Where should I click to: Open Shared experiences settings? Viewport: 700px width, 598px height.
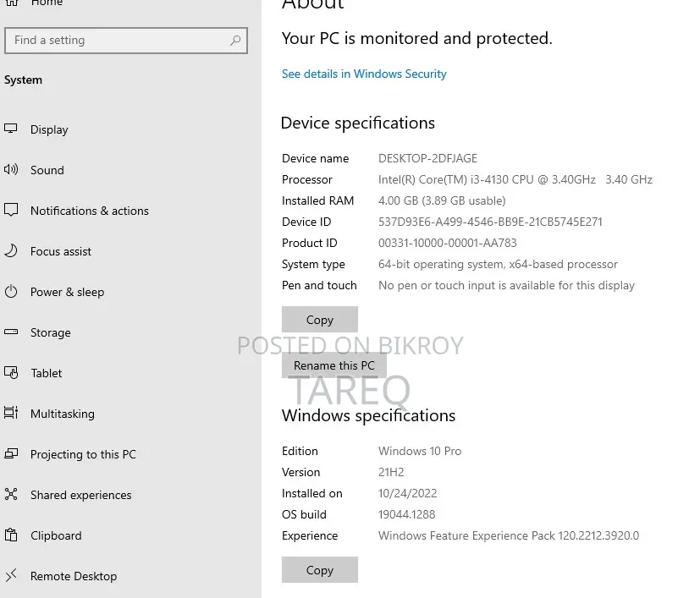click(x=80, y=495)
